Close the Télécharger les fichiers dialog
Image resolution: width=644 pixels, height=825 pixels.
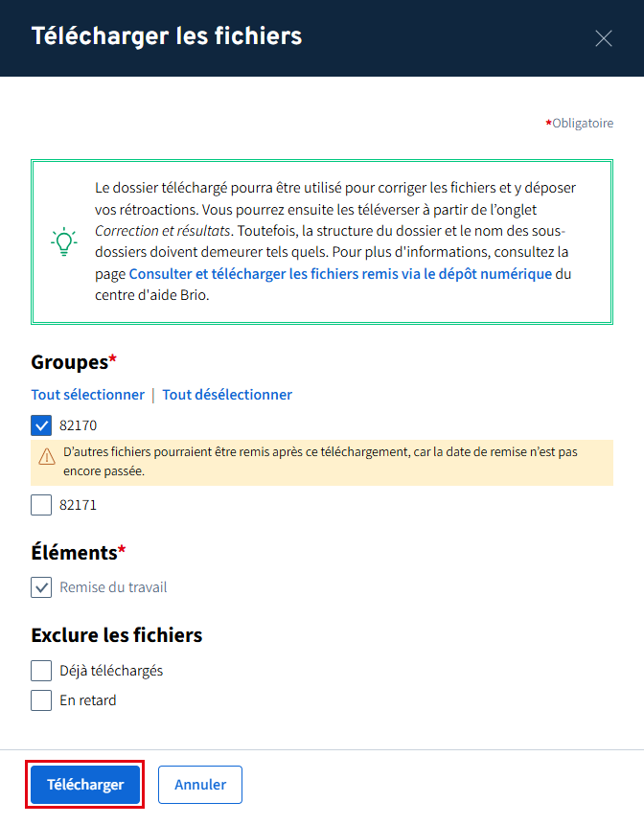(604, 38)
